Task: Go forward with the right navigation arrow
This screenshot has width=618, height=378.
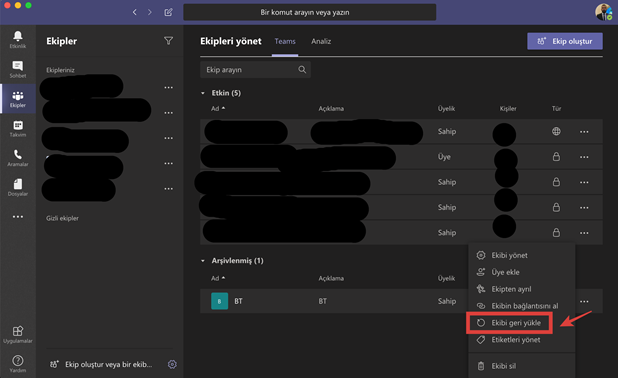Action: 150,12
